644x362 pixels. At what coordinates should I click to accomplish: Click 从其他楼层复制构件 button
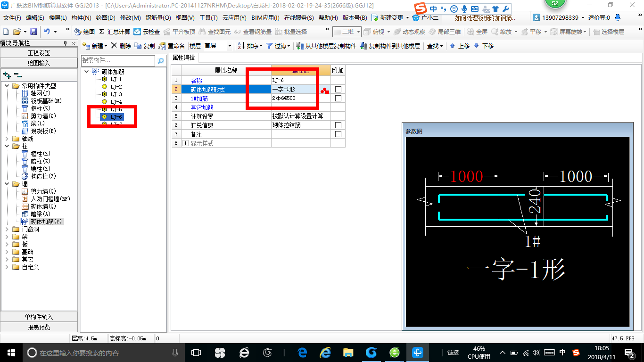point(326,46)
